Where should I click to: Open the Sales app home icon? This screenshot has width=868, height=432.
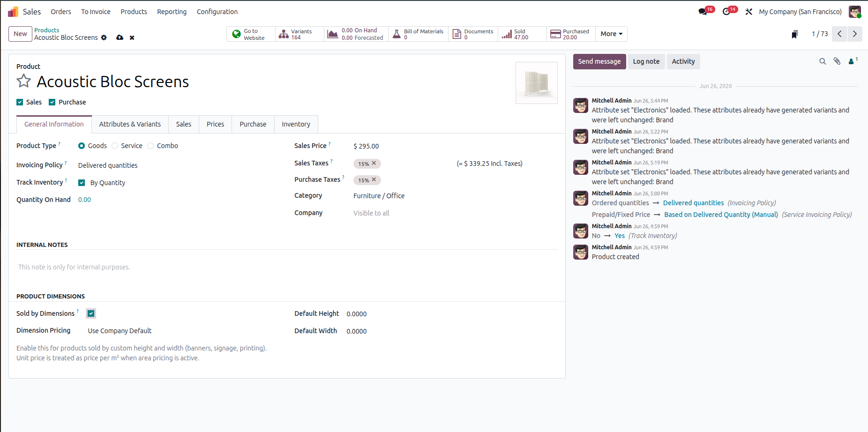point(13,12)
